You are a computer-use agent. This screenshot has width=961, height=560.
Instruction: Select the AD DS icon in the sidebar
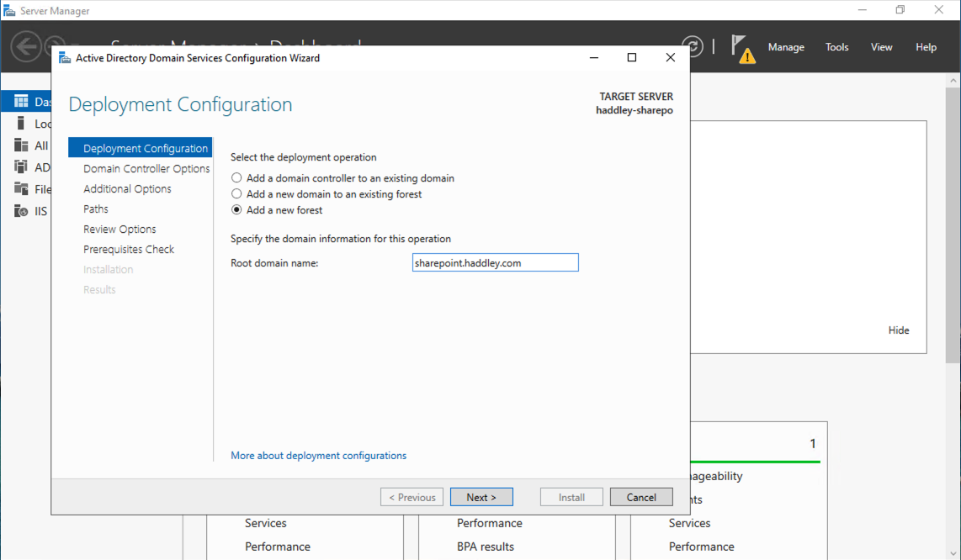[21, 166]
